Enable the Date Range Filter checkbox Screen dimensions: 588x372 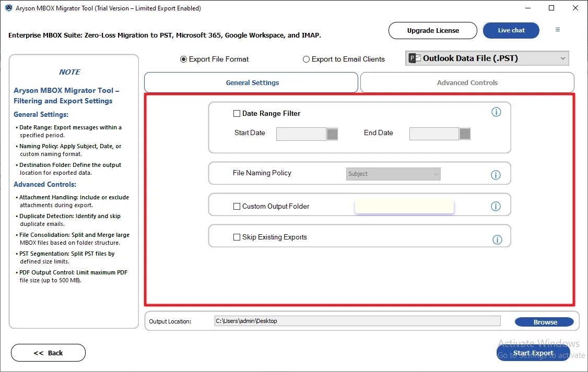coord(237,114)
